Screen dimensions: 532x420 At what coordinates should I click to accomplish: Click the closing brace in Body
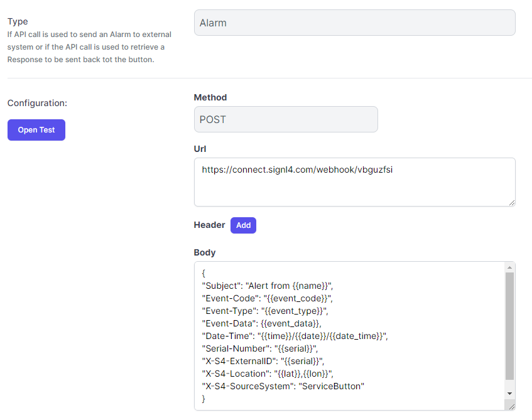coord(204,399)
